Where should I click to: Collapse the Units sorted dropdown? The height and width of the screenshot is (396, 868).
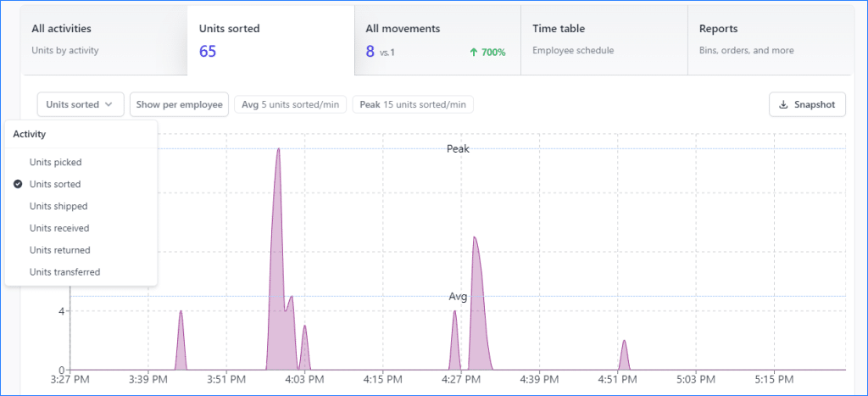[x=81, y=104]
